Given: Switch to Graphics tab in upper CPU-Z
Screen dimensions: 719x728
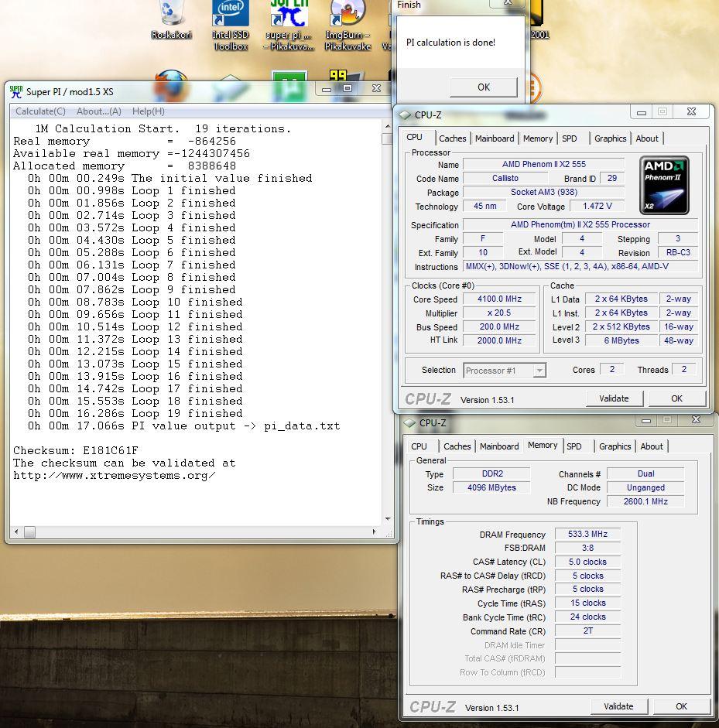Looking at the screenshot, I should tap(611, 138).
